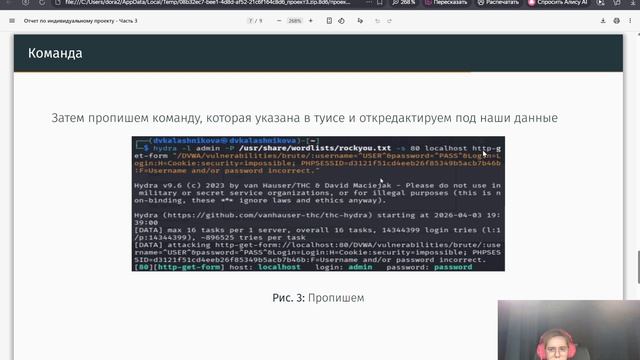Zoom in with the plus icon

(311, 21)
